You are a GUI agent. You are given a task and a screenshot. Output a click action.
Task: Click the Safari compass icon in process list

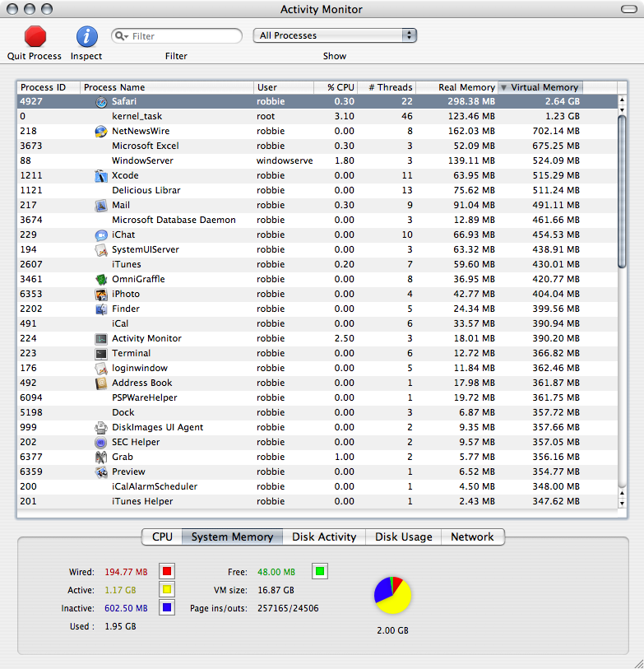coord(101,101)
